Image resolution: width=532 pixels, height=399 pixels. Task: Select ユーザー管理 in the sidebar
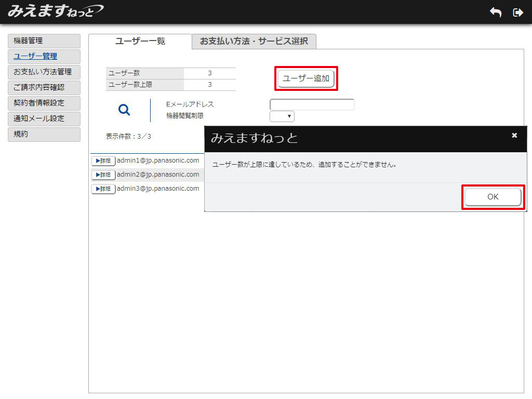tap(44, 57)
